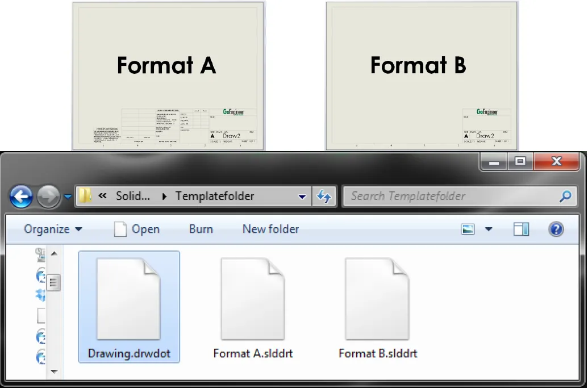The width and height of the screenshot is (588, 388).
Task: Click the back navigation arrow
Action: coord(21,196)
